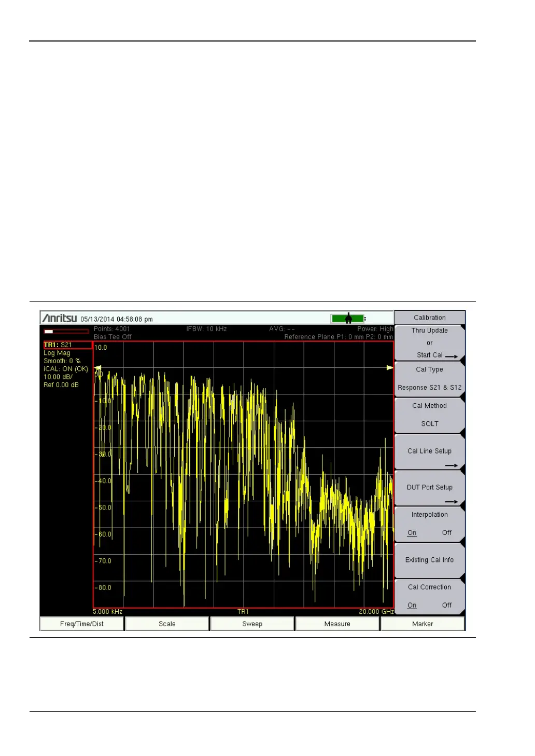This screenshot has height=756, width=535.
Task: Click the right reference level arrow marker
Action: click(x=390, y=367)
